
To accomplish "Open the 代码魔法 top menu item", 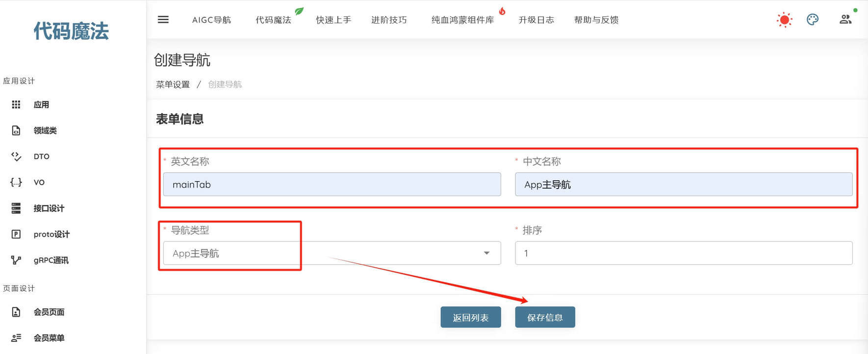I will pyautogui.click(x=273, y=20).
